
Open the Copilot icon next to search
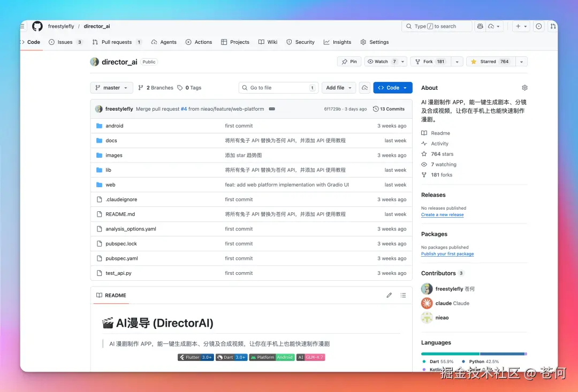point(480,26)
